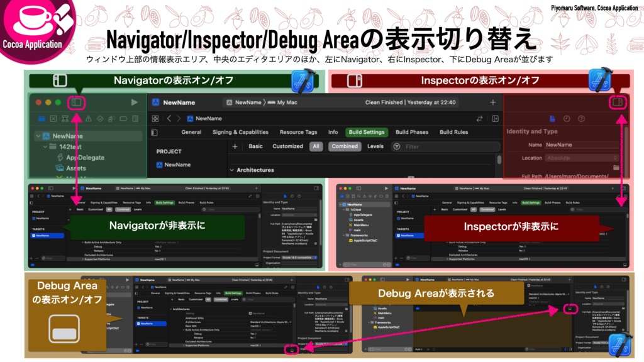Toggle the Inspector panel button at toolbar right
This screenshot has width=644, height=362.
coord(618,102)
